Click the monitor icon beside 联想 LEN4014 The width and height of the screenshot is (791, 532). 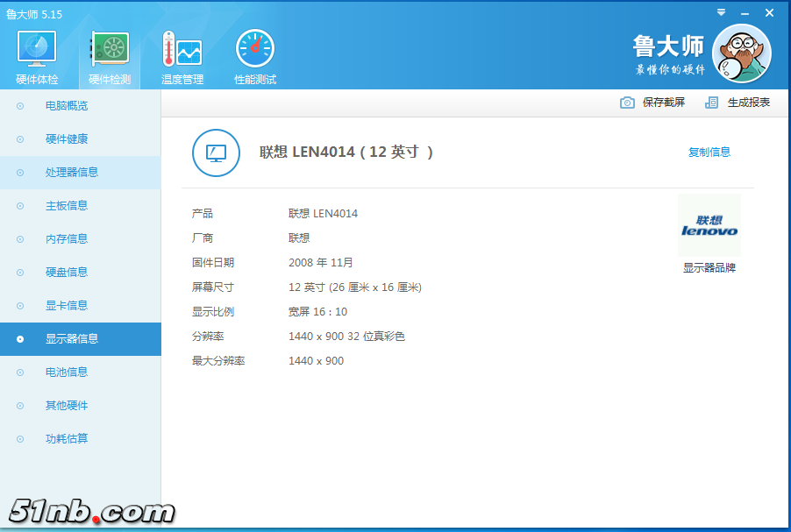tap(216, 153)
